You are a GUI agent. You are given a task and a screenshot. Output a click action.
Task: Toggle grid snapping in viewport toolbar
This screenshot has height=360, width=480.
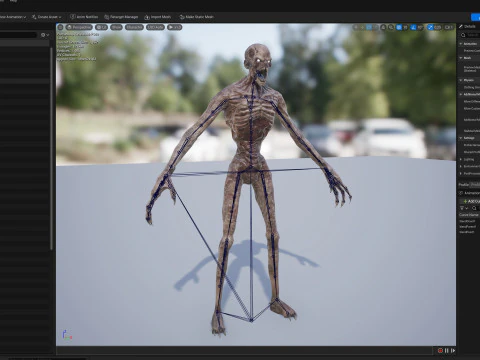pos(399,27)
